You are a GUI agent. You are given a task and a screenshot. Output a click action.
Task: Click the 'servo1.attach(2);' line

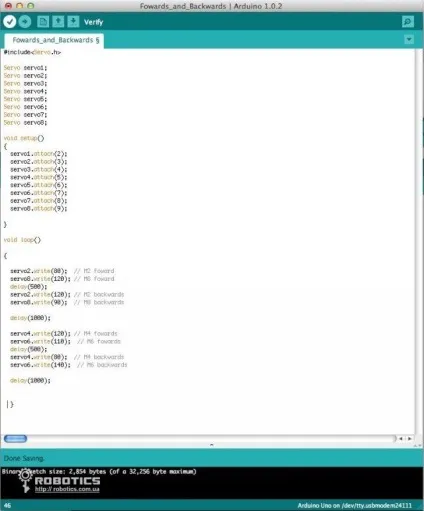[39, 154]
